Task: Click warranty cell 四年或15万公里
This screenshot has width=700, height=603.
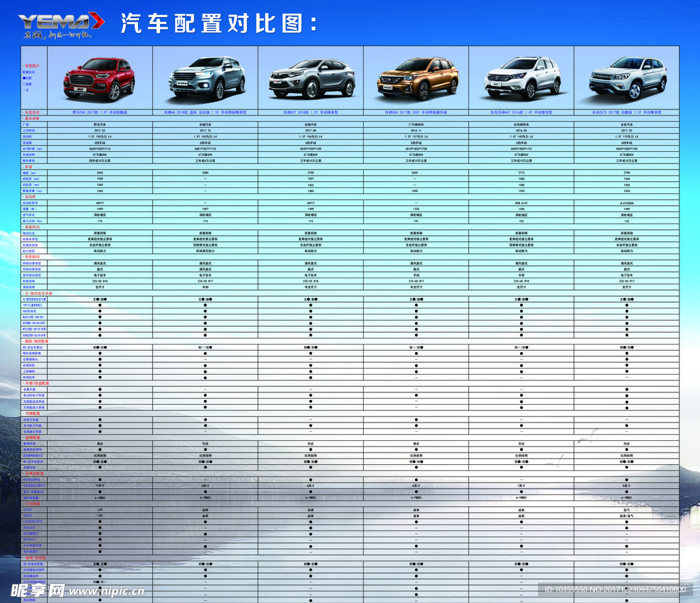Action: [x=100, y=161]
